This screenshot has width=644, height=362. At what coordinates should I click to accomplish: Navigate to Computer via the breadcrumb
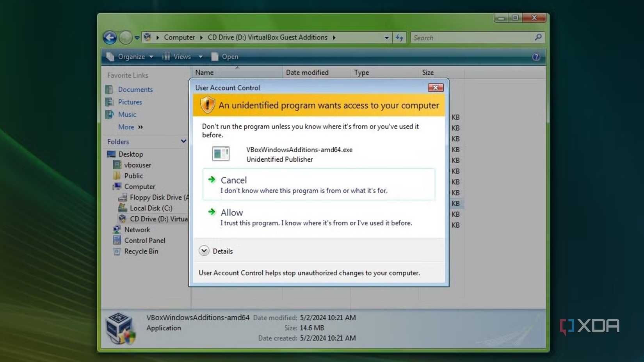point(179,37)
